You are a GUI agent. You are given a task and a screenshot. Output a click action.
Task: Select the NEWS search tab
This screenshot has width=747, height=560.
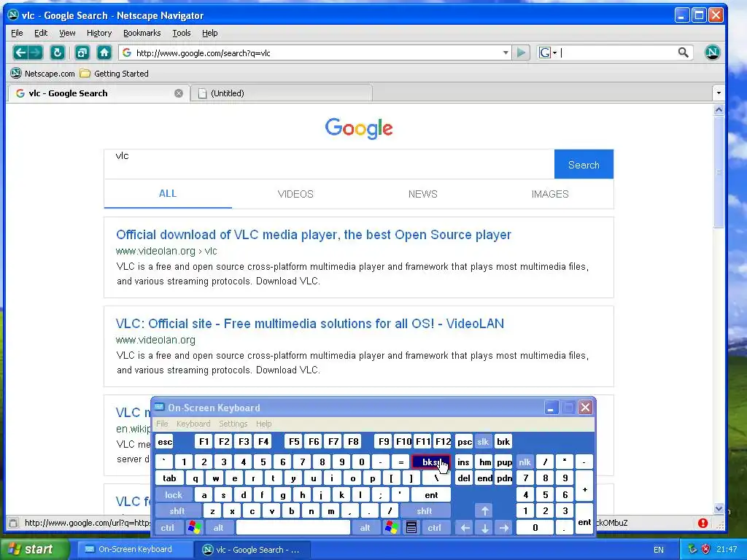pos(422,194)
